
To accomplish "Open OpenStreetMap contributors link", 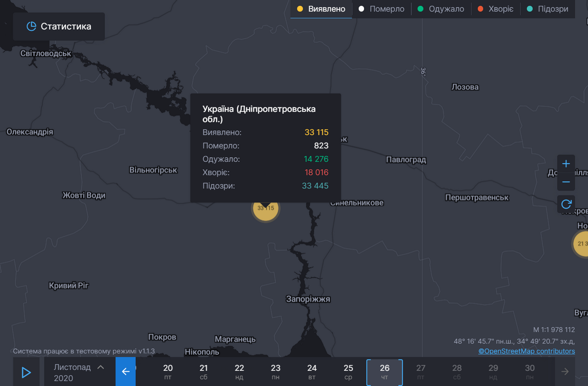I will coord(527,351).
